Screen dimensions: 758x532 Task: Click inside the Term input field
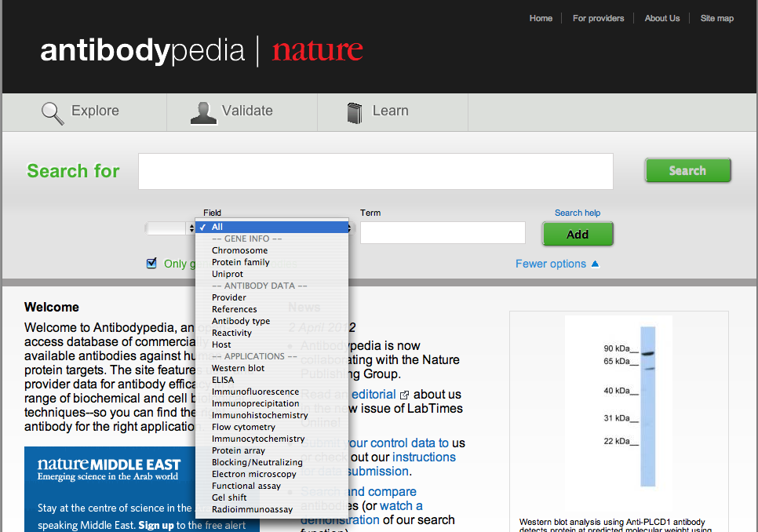(x=443, y=232)
